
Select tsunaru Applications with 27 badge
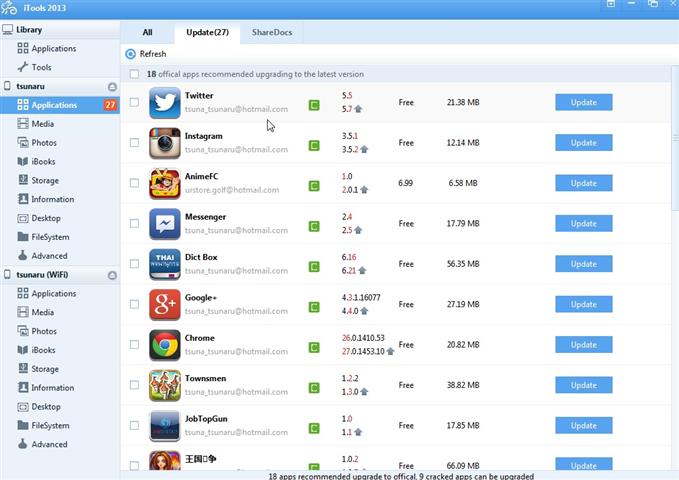click(x=60, y=105)
